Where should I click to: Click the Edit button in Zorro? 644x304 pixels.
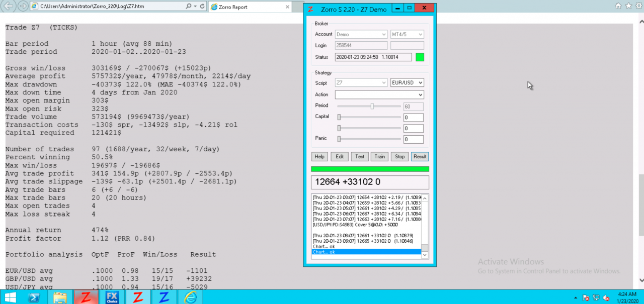[x=340, y=156]
